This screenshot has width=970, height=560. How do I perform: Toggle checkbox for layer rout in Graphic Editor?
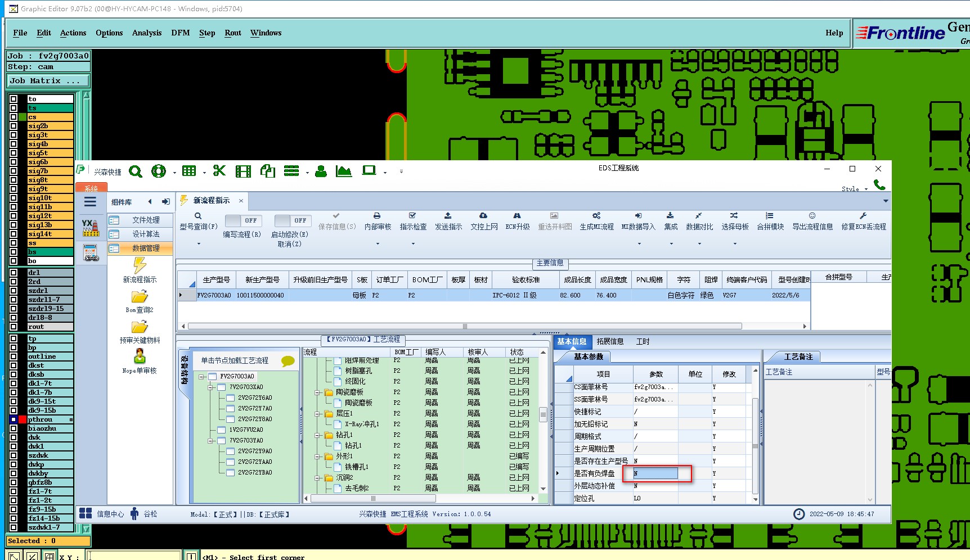[x=14, y=327]
